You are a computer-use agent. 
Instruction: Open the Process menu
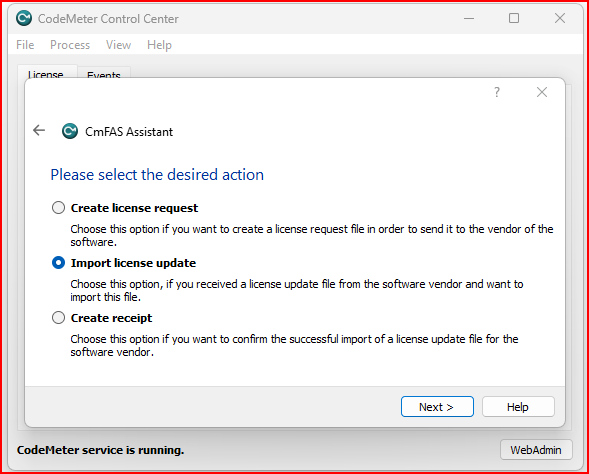pos(70,45)
